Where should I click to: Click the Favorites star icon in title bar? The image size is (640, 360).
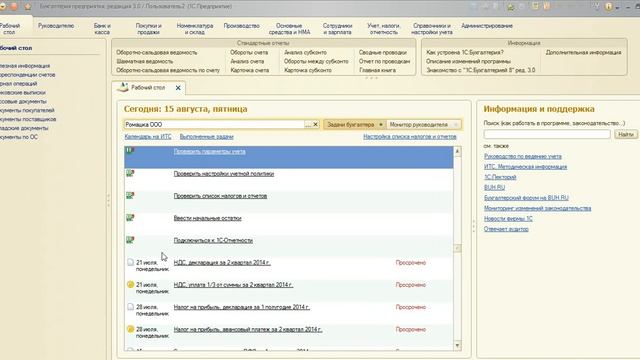(x=28, y=7)
